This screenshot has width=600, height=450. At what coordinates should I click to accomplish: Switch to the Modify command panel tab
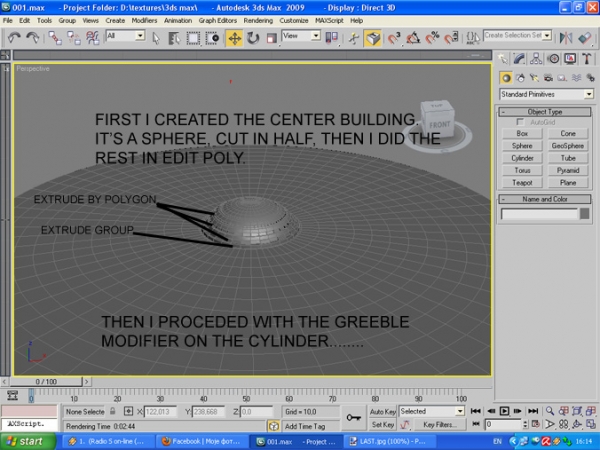(x=519, y=59)
